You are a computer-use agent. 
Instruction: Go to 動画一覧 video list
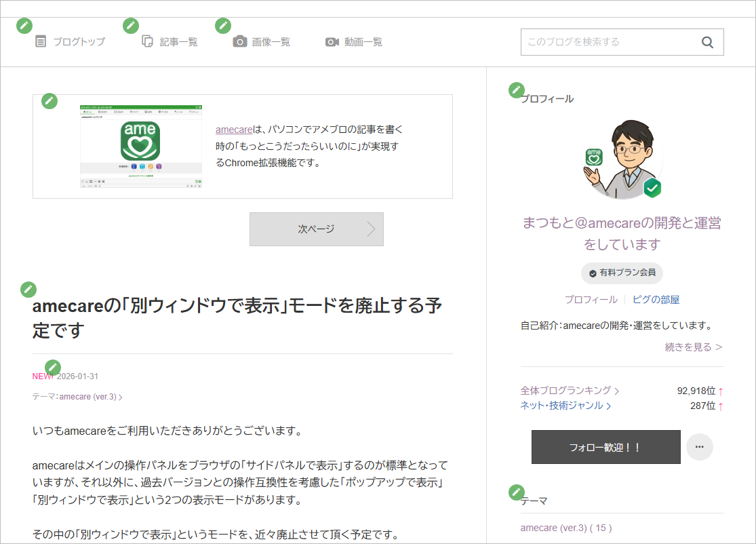click(355, 42)
